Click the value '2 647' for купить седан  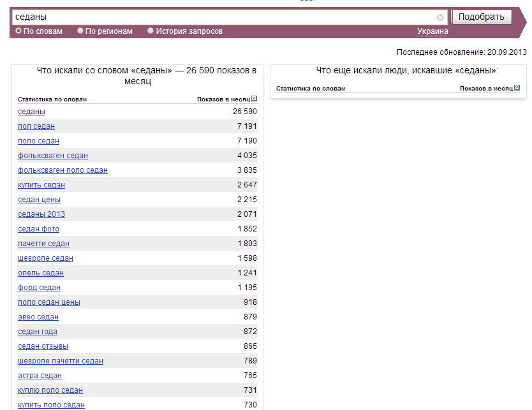[247, 185]
